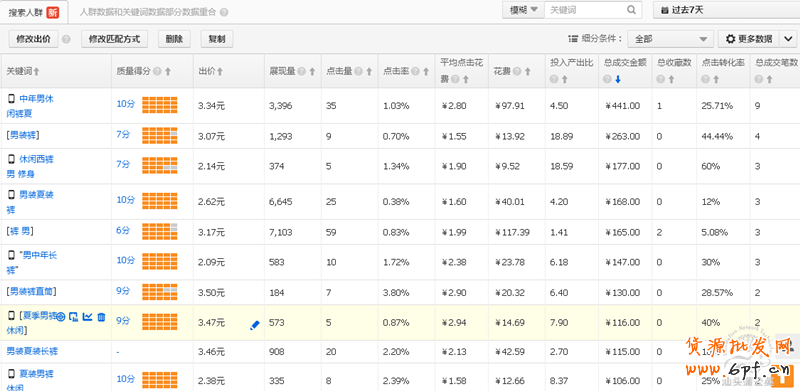Open keyword link 休闲西裤男 修身
The width and height of the screenshot is (800, 391).
click(30, 166)
